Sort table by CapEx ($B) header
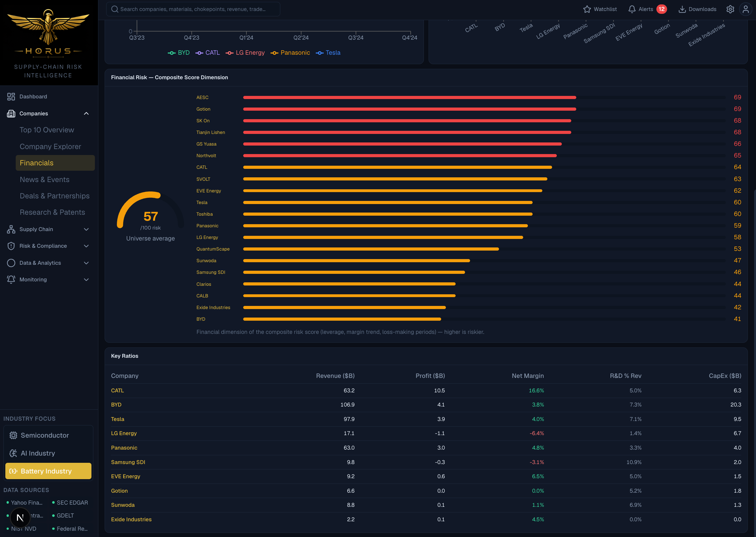 click(x=725, y=376)
